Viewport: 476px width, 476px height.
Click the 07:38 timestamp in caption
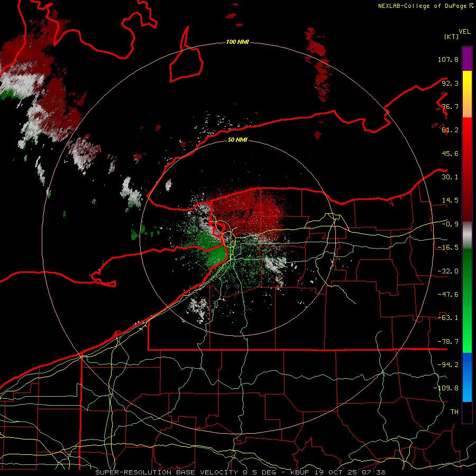pos(373,472)
